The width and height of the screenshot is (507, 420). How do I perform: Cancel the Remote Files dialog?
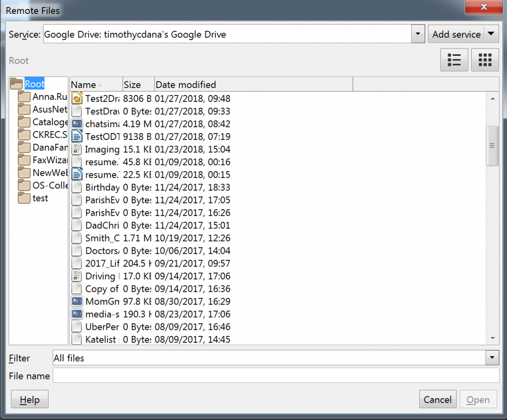tap(438, 399)
